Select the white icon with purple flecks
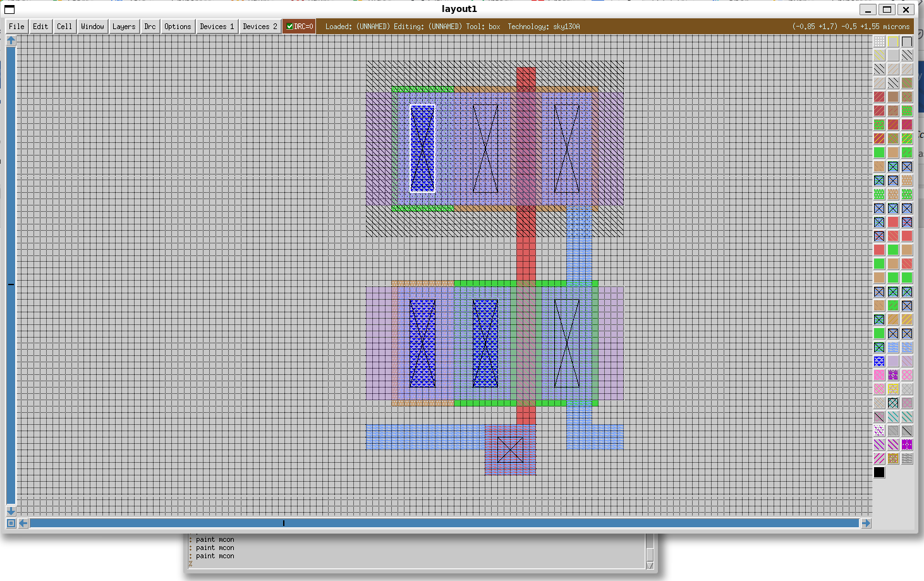Screen dimensions: 924x581 pyautogui.click(x=879, y=431)
